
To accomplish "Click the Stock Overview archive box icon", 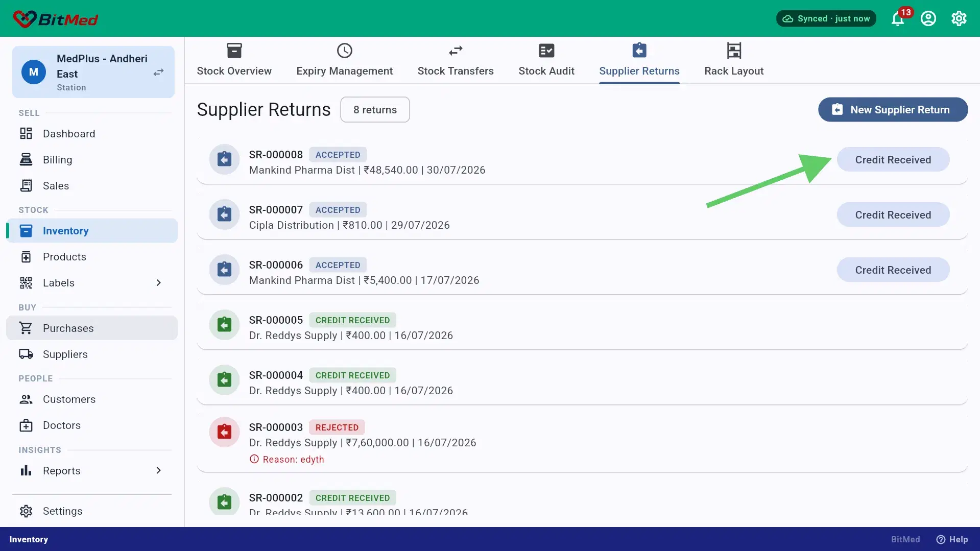I will coord(234,51).
